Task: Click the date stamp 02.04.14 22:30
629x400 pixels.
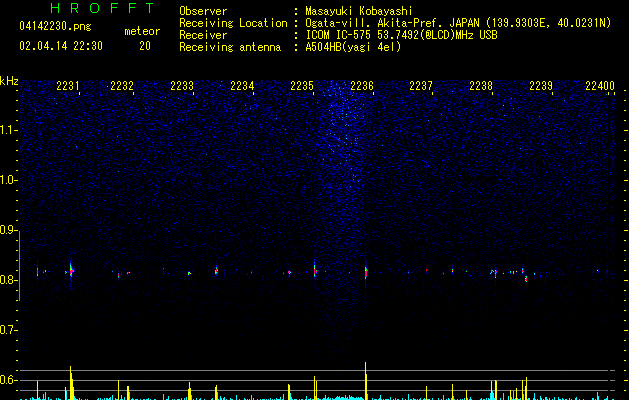Action: pos(61,46)
